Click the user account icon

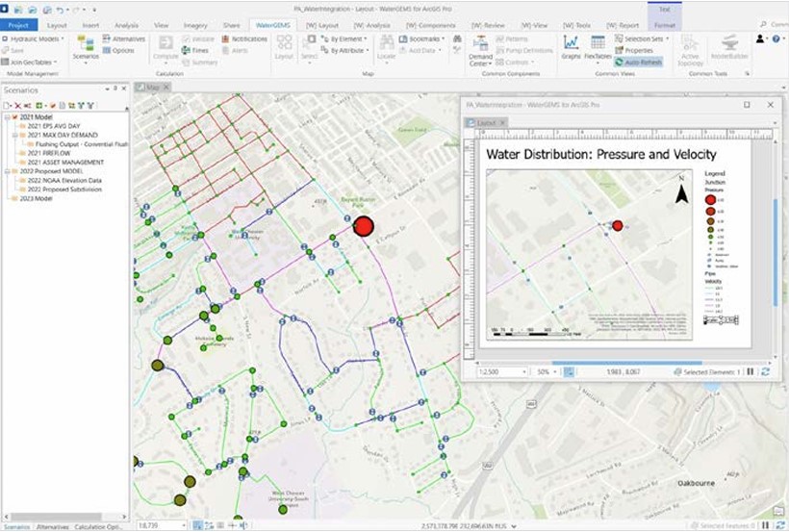[x=760, y=38]
